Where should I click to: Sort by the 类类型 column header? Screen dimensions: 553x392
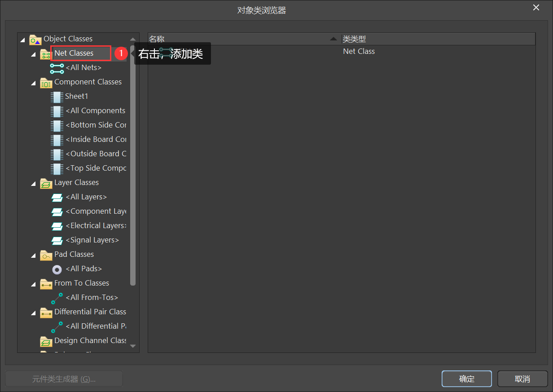(x=439, y=39)
